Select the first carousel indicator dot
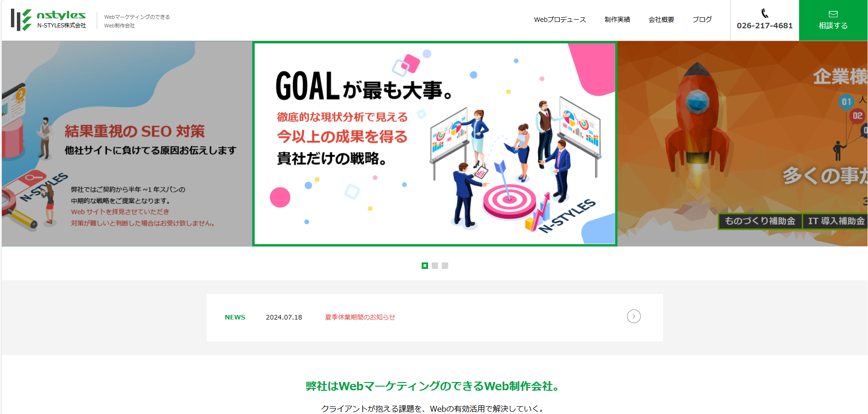 coord(425,266)
